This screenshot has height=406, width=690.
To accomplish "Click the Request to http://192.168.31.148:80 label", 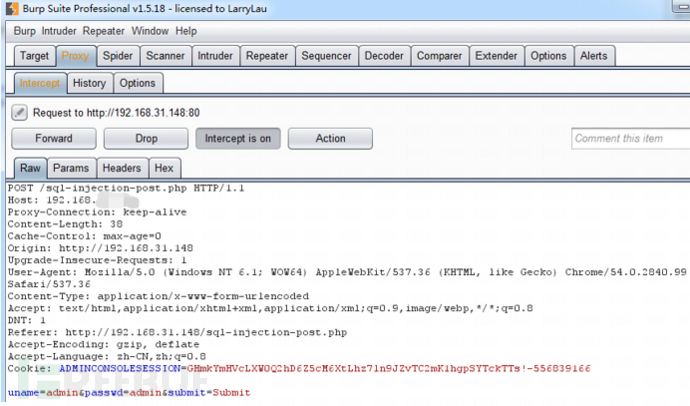I will pyautogui.click(x=116, y=113).
